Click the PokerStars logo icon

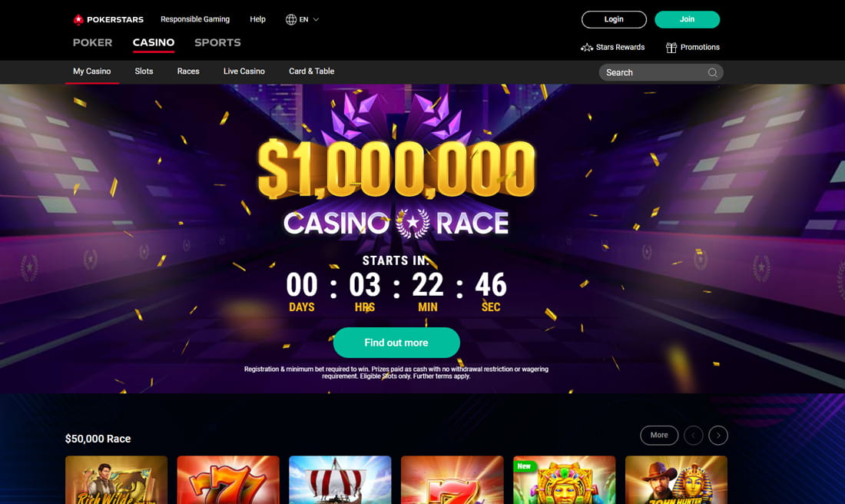click(78, 19)
